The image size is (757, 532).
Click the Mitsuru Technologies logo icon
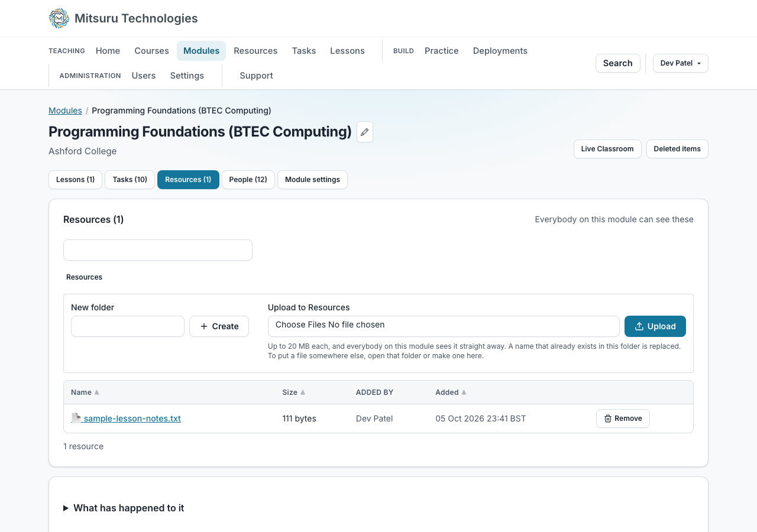tap(59, 18)
